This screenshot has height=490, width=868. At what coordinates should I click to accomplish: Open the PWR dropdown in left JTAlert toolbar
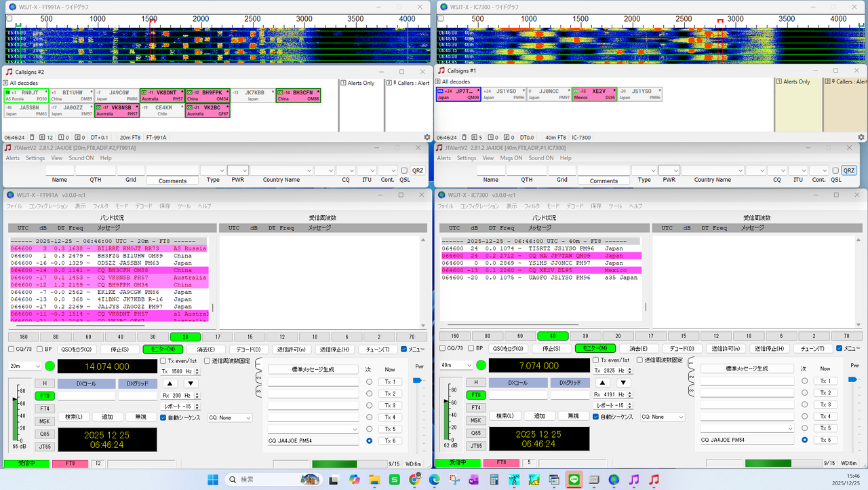tap(237, 170)
